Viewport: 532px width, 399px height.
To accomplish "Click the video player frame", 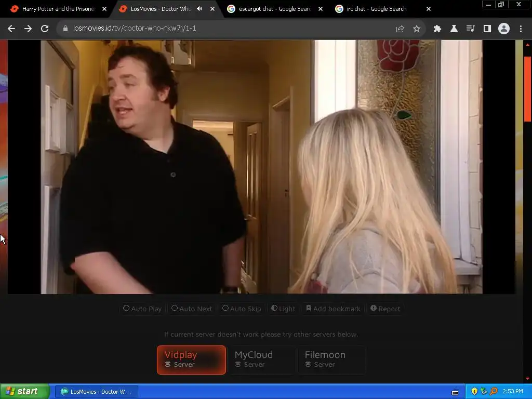I will pos(261,167).
